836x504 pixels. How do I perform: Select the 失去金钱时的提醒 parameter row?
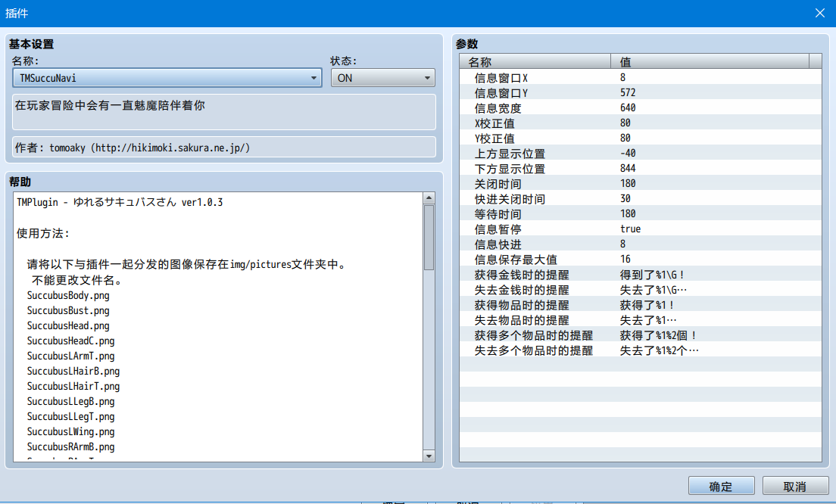pyautogui.click(x=641, y=290)
